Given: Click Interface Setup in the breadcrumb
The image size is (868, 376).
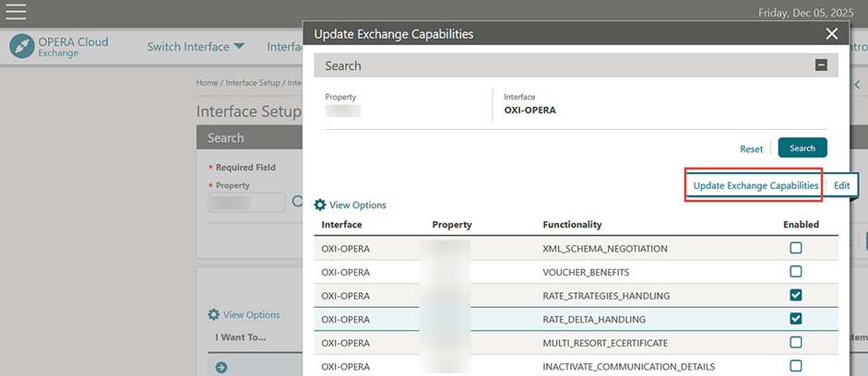Looking at the screenshot, I should pos(255,82).
